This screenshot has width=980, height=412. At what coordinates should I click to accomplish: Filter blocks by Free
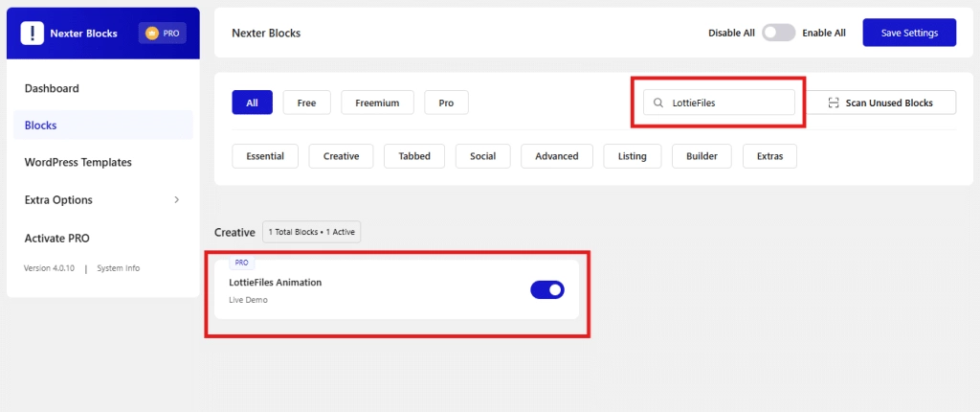(306, 103)
